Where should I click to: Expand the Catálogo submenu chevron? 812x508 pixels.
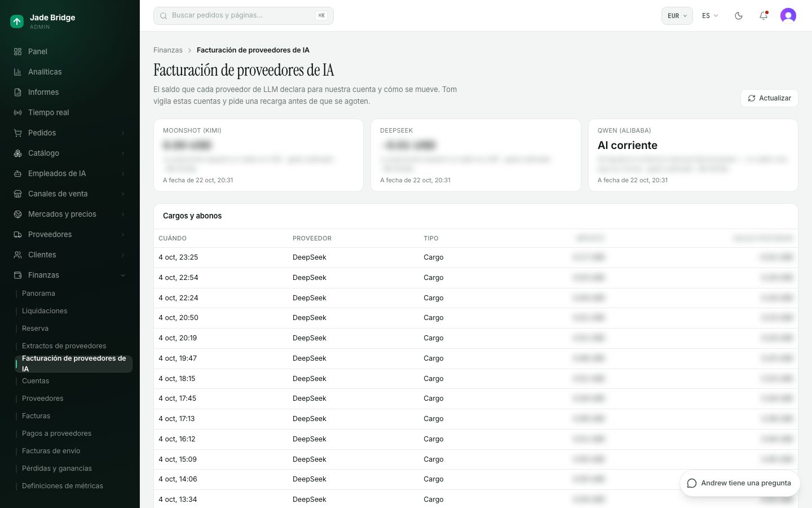click(x=123, y=153)
